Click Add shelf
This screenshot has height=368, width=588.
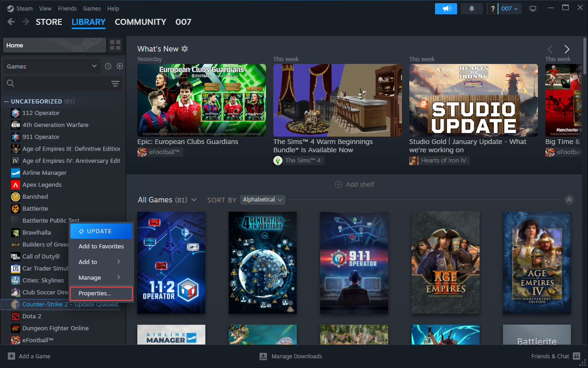(355, 184)
